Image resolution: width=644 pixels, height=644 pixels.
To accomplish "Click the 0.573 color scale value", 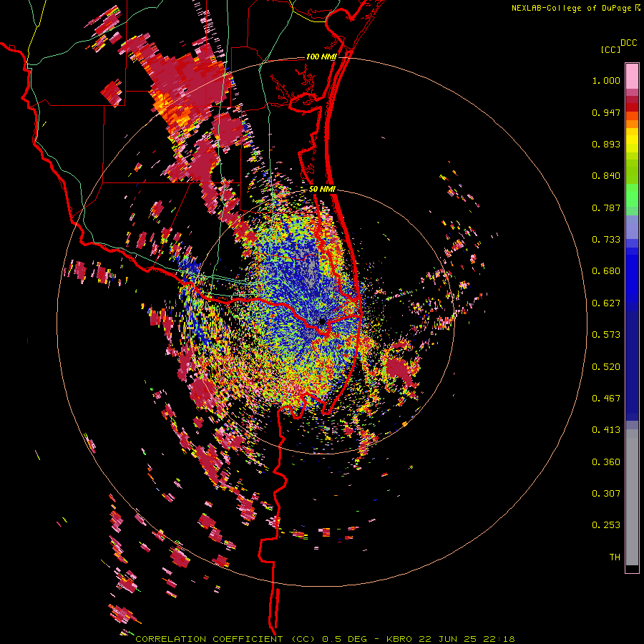I will (x=606, y=335).
